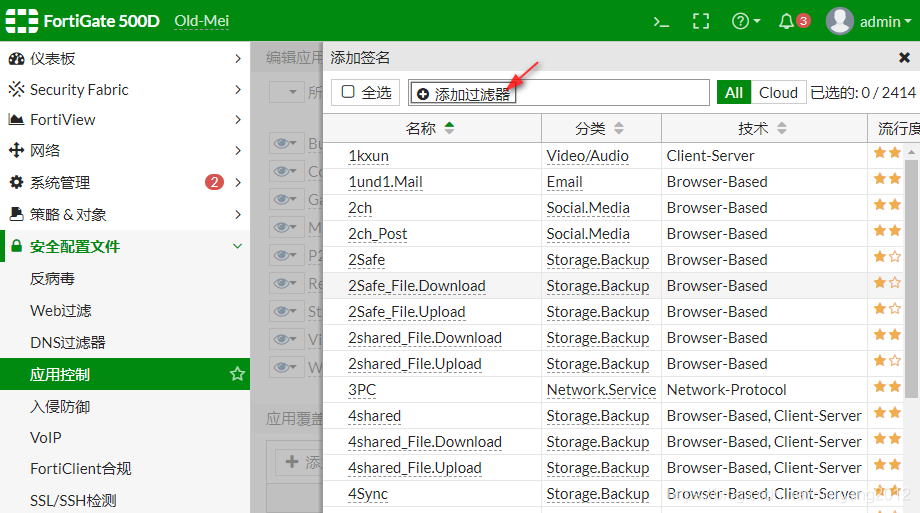Image resolution: width=920 pixels, height=513 pixels.
Task: Click the 系统管理 red badge 2
Action: coord(214,182)
